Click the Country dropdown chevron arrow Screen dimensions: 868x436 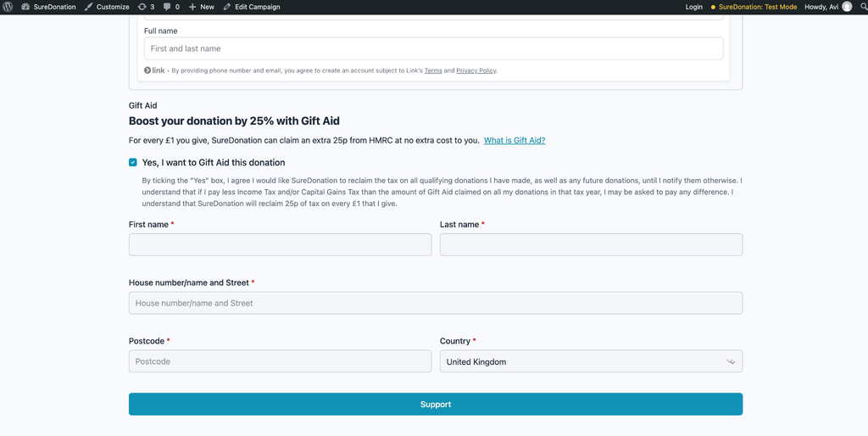731,361
